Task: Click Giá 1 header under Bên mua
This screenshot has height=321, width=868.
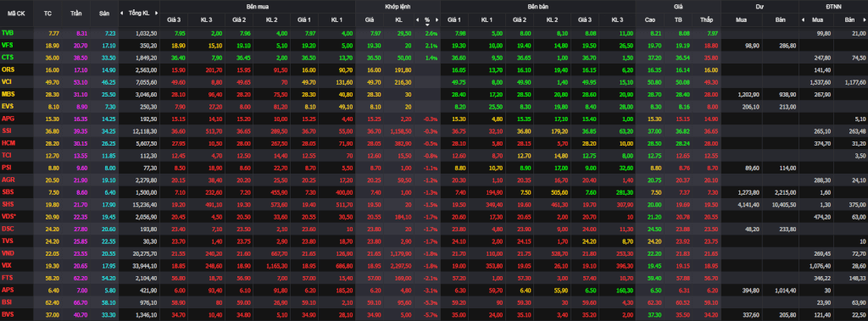Action: point(303,20)
